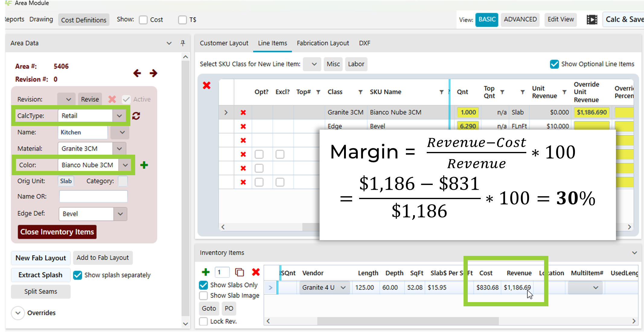Open the Customer Layout tab

point(224,43)
